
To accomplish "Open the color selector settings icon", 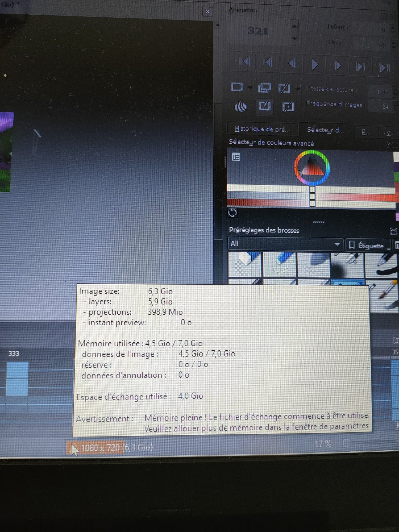I will click(x=236, y=157).
